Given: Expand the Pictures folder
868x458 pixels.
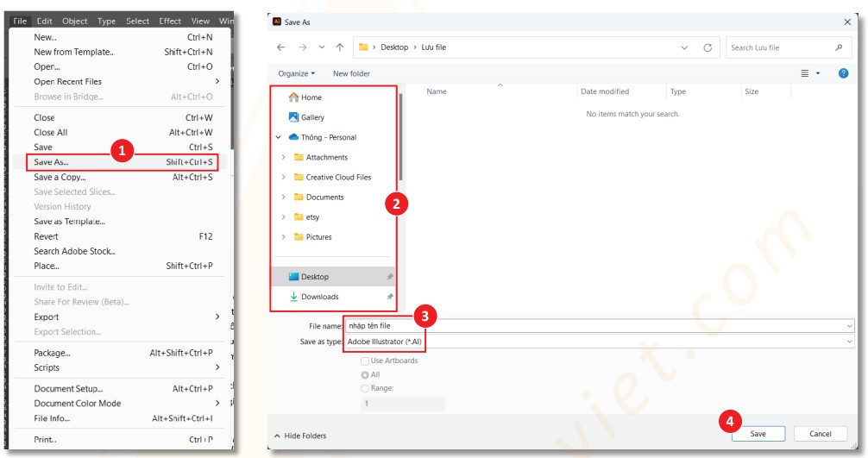Looking at the screenshot, I should [283, 236].
